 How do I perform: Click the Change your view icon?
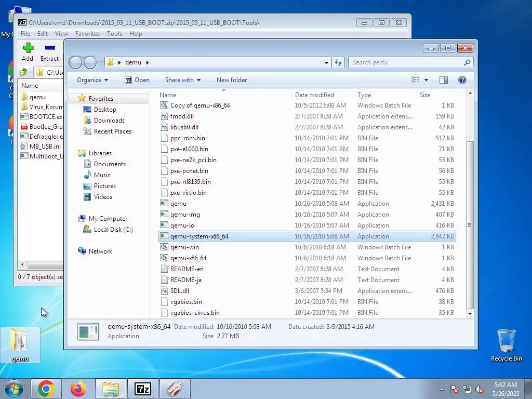click(x=415, y=80)
